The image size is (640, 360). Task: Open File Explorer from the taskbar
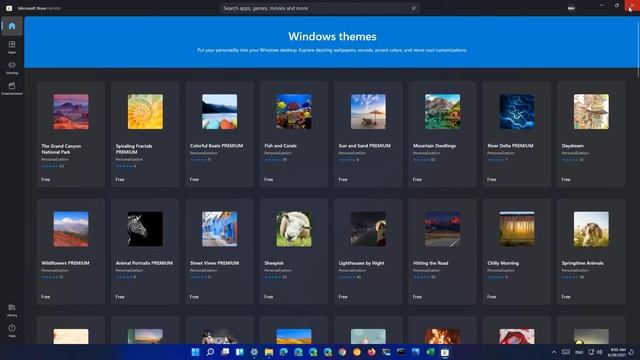(269, 352)
